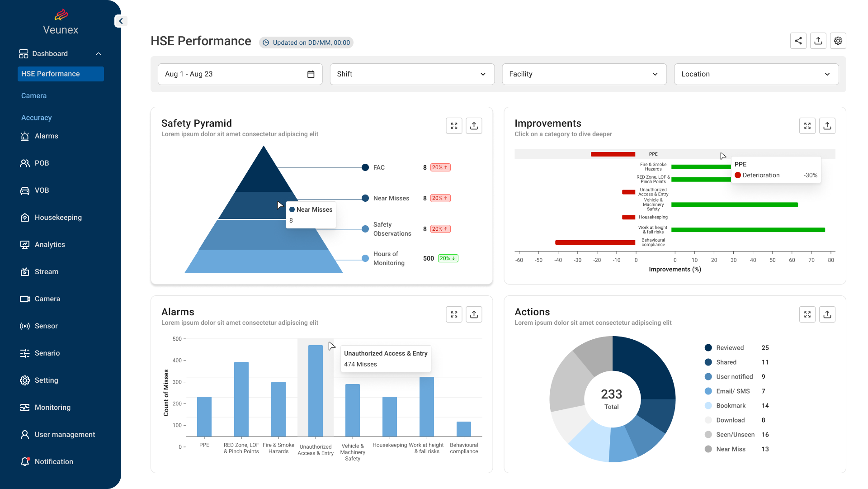
Task: Click the Hours of Monitoring legend marker
Action: pyautogui.click(x=365, y=258)
